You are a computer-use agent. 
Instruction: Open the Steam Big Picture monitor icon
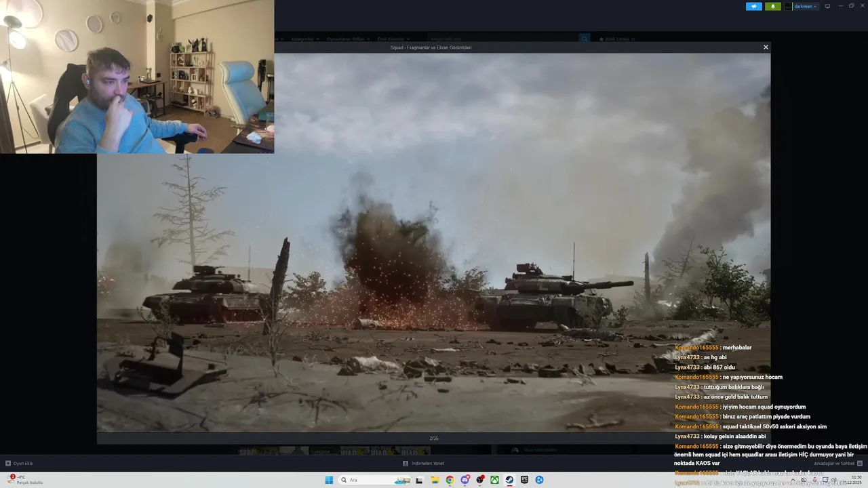coord(827,6)
